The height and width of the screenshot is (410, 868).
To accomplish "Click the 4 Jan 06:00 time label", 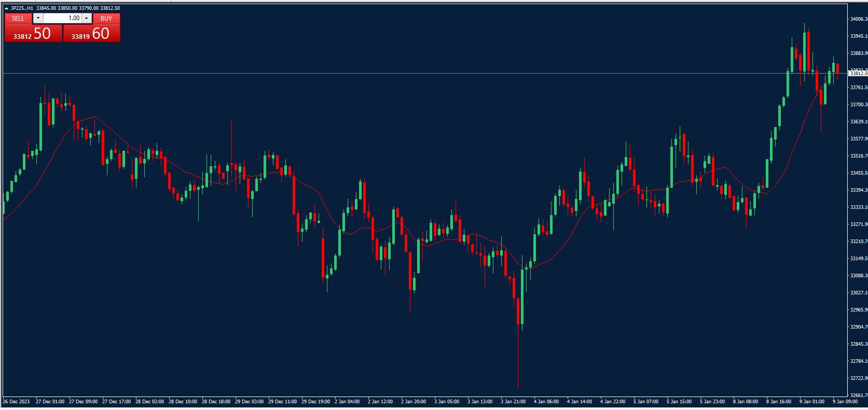I will click(x=547, y=401).
